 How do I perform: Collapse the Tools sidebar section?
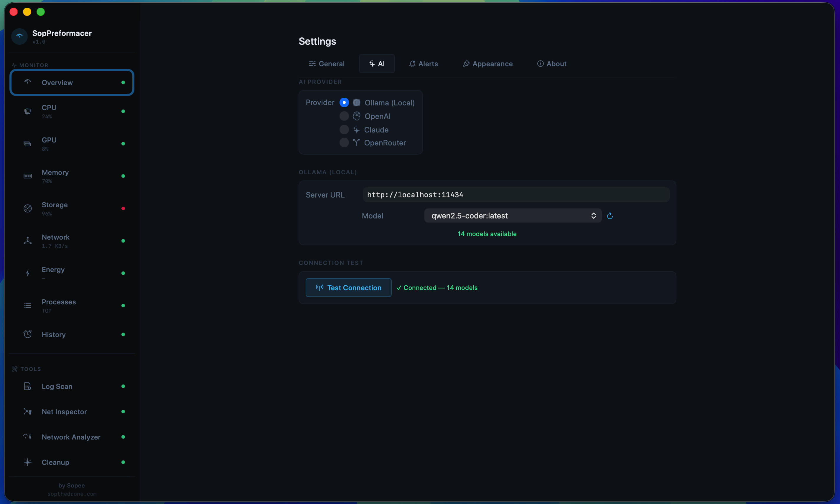[x=30, y=369]
